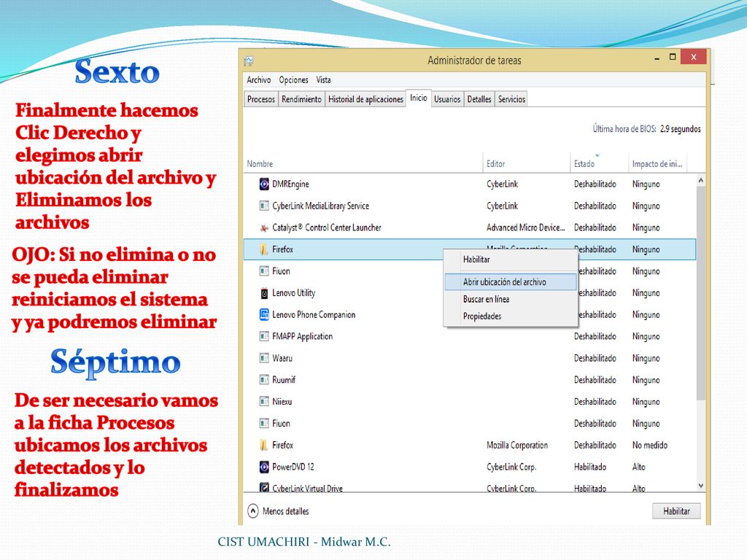Select the CyberLink MediaLibrary Service name

point(321,206)
